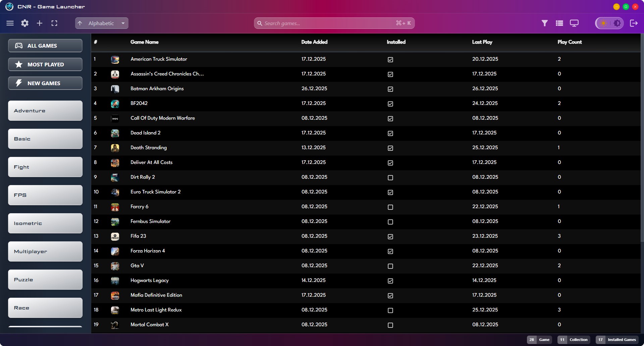Sort by Play Count column header

(570, 42)
